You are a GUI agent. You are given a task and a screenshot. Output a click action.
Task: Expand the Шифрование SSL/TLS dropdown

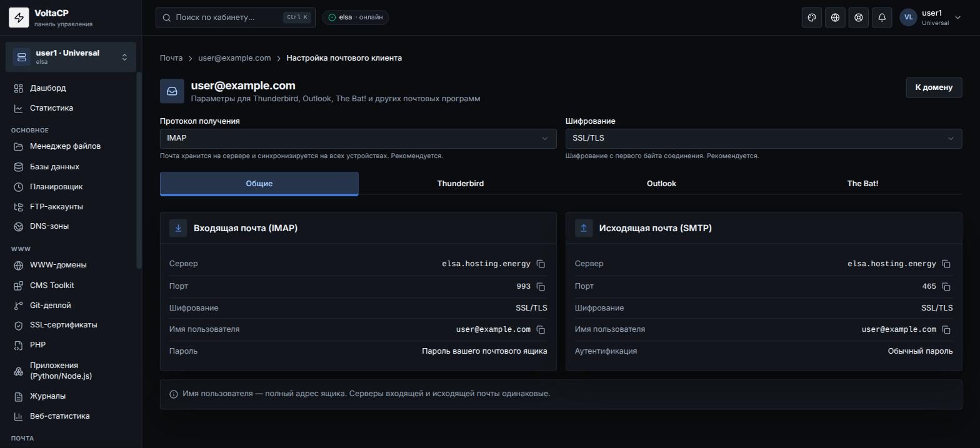pos(764,139)
